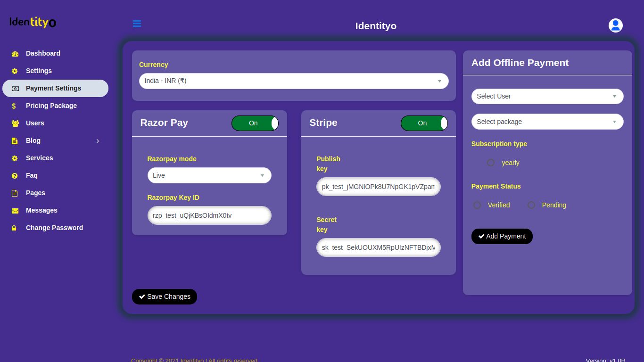Click the Payment Status label
This screenshot has width=644, height=362.
[496, 186]
